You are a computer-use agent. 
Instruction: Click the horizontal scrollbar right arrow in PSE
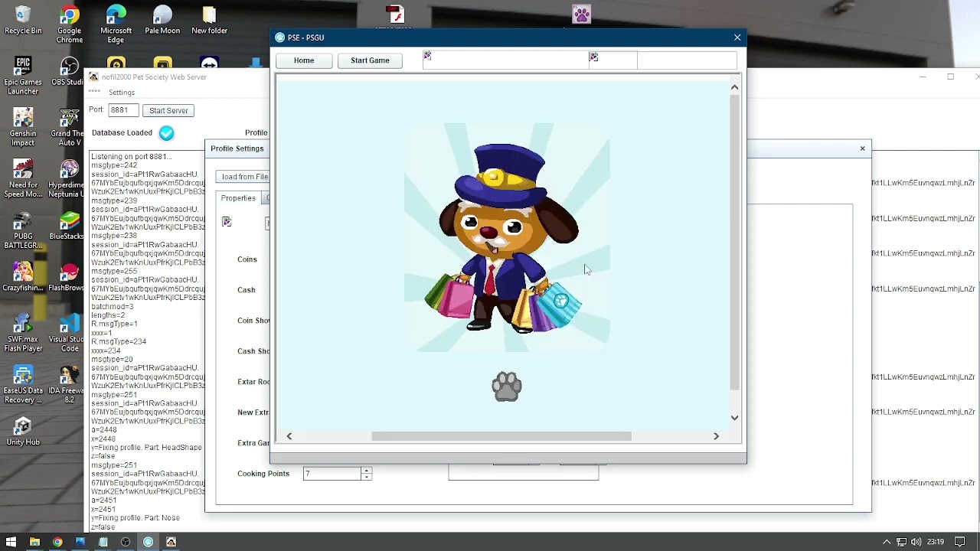point(716,436)
